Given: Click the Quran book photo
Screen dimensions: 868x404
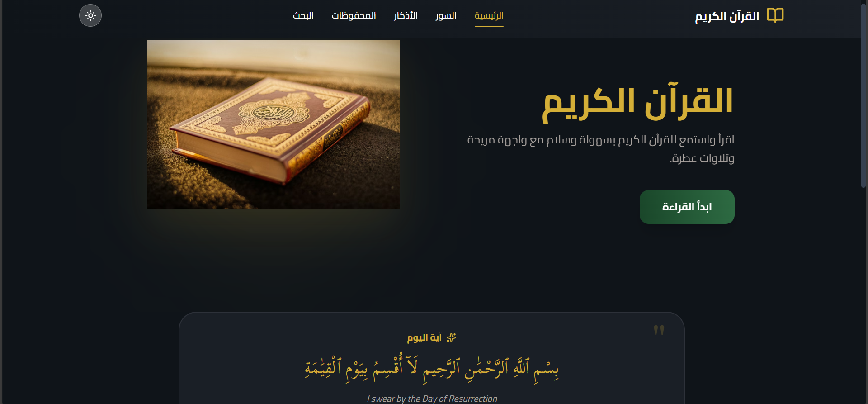Looking at the screenshot, I should pos(273,125).
